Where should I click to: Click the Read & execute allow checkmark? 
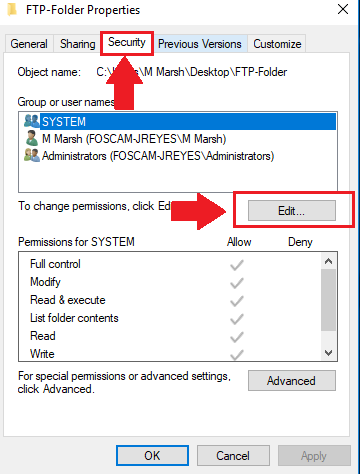pyautogui.click(x=237, y=301)
